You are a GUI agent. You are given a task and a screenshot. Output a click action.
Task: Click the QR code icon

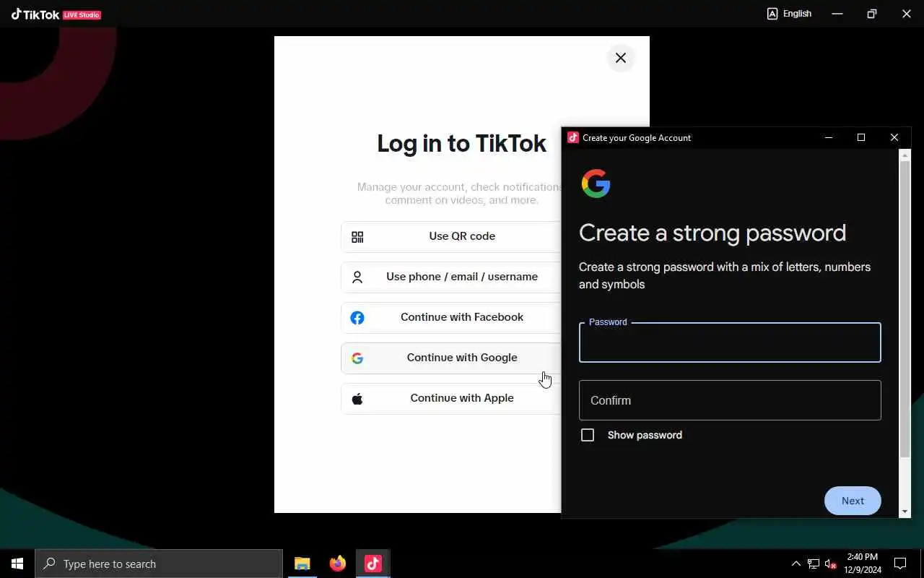(x=357, y=237)
